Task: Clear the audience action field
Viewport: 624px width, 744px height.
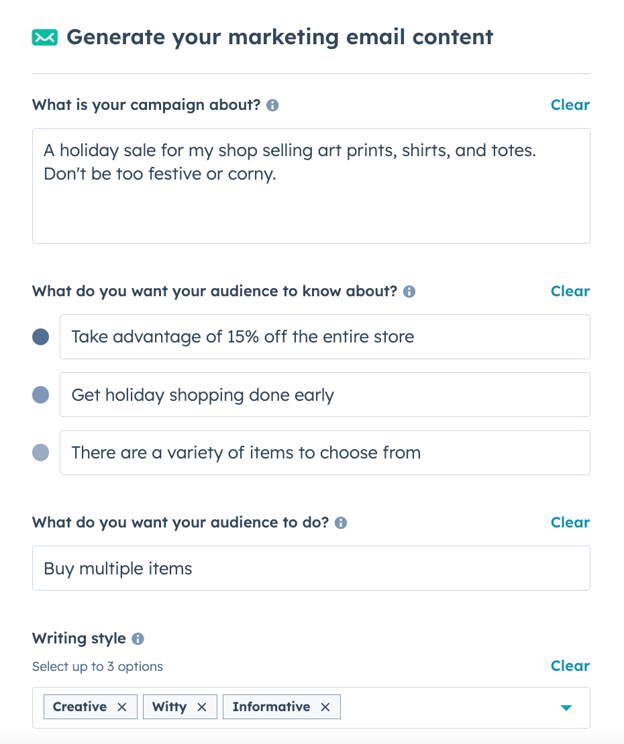Action: [x=570, y=522]
